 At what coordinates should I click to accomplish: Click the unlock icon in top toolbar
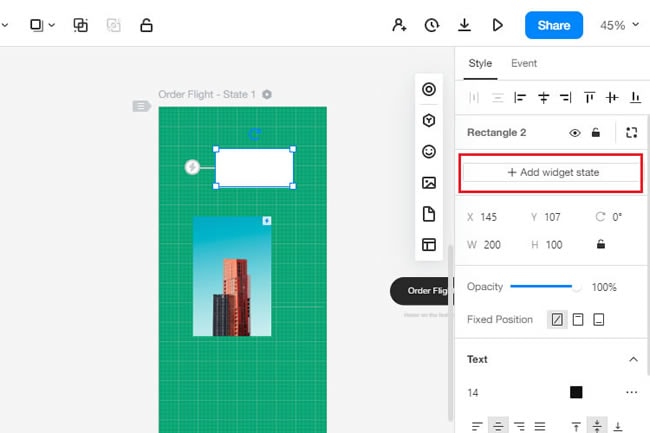pyautogui.click(x=146, y=25)
